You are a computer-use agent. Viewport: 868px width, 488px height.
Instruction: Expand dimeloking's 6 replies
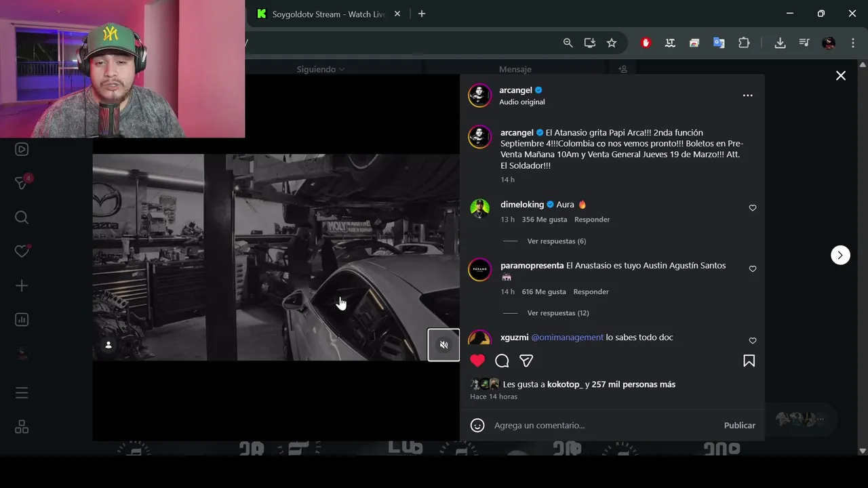[x=556, y=241]
